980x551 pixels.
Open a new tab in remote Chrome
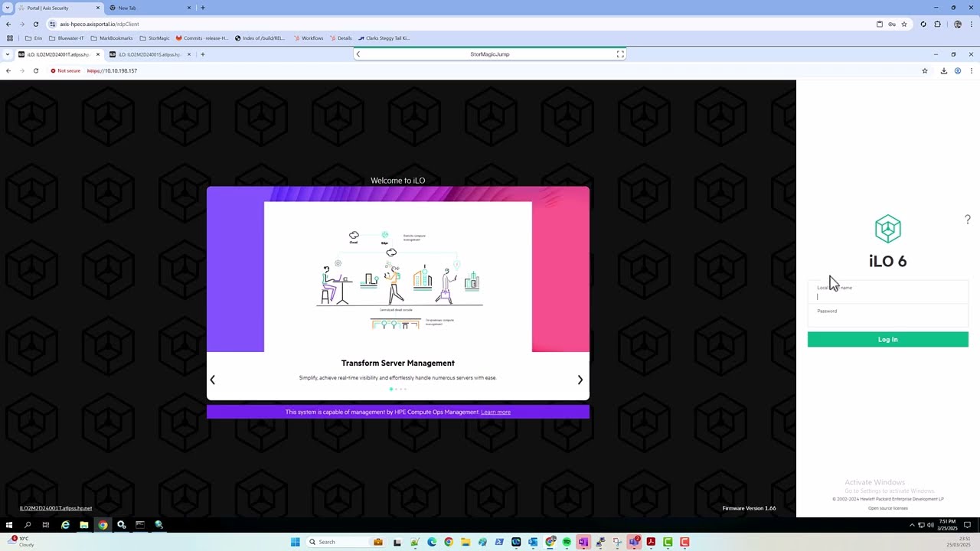[203, 54]
